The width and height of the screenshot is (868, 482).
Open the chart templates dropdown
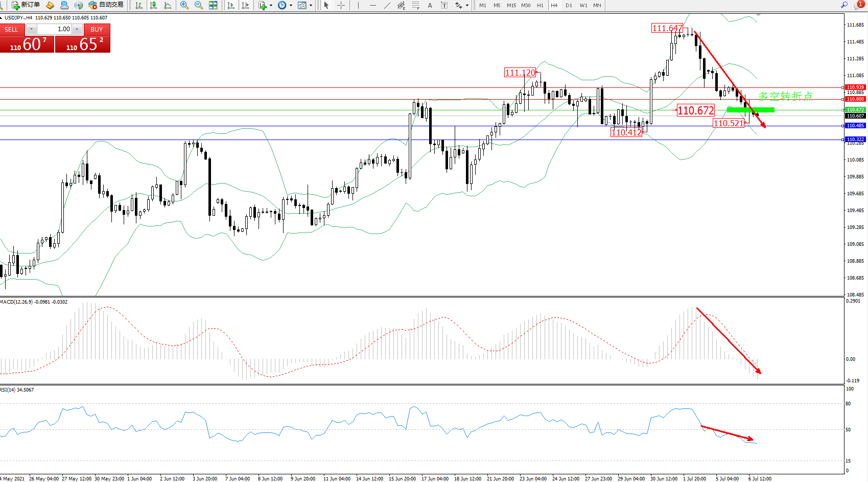pyautogui.click(x=311, y=6)
